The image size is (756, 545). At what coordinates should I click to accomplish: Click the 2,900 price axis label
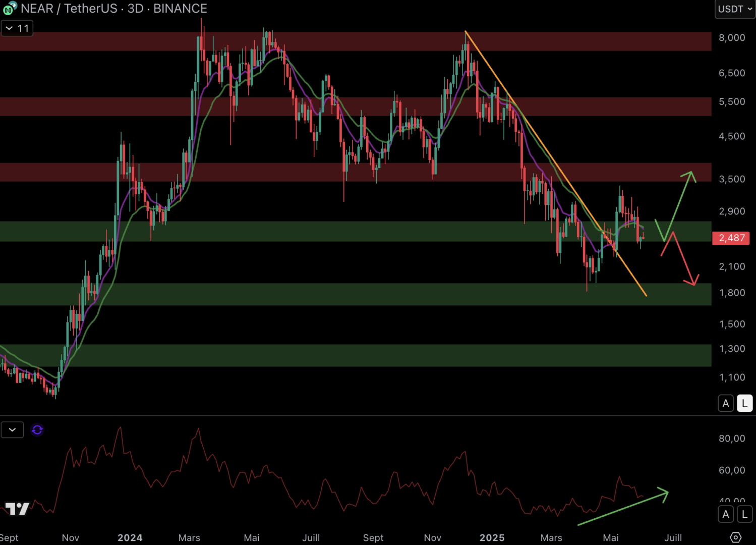coord(732,211)
